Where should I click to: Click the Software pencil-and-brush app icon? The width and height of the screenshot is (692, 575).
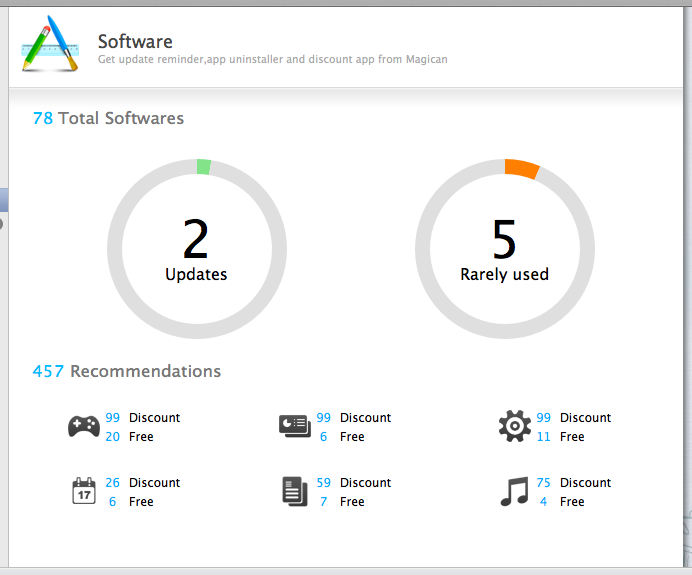(x=50, y=44)
